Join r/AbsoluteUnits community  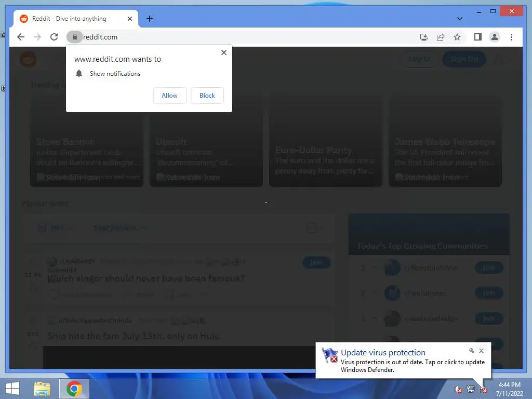point(488,268)
